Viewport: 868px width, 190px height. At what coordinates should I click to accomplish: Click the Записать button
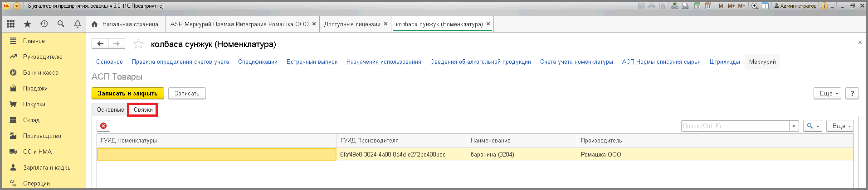187,93
